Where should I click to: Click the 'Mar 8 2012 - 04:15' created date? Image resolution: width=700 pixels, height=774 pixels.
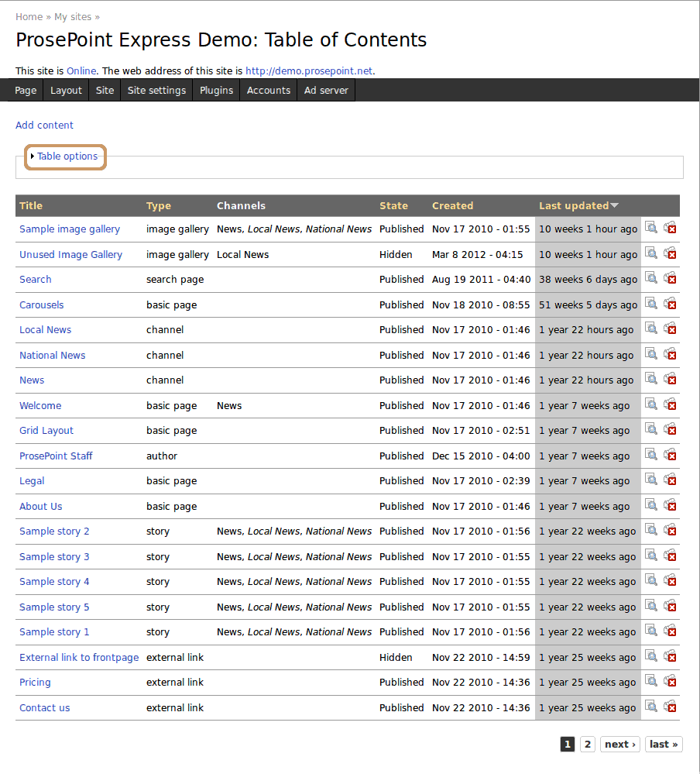pos(478,255)
